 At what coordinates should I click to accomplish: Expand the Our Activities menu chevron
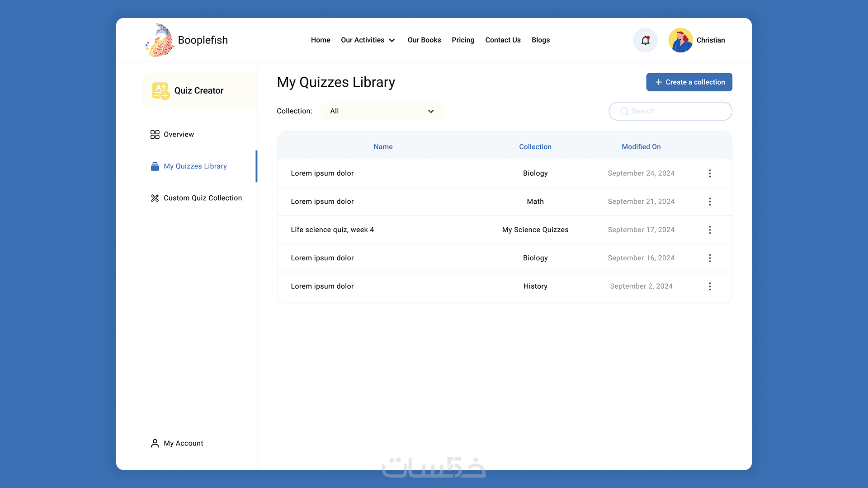coord(392,40)
